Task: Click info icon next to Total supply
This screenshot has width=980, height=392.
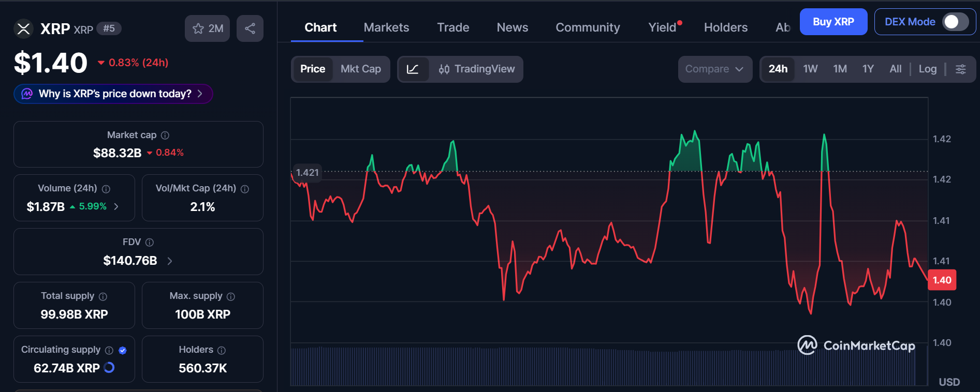Action: pyautogui.click(x=103, y=296)
